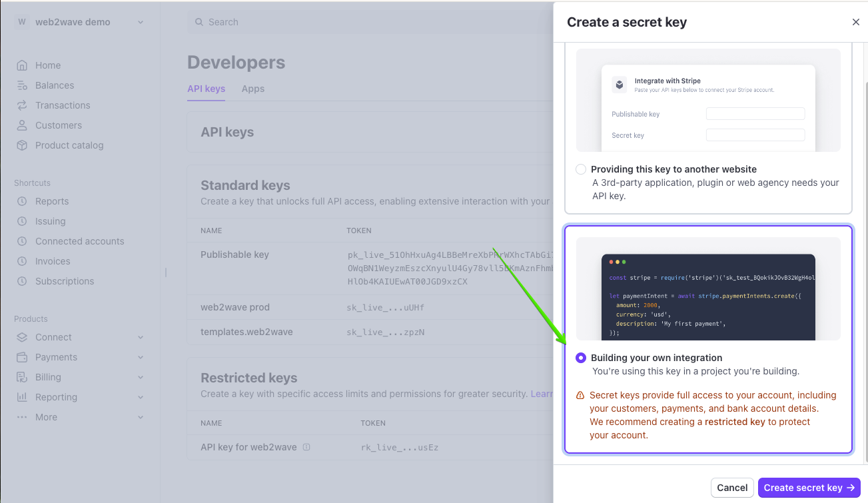The width and height of the screenshot is (868, 503).
Task: Click the search magnifier icon
Action: [x=199, y=22]
